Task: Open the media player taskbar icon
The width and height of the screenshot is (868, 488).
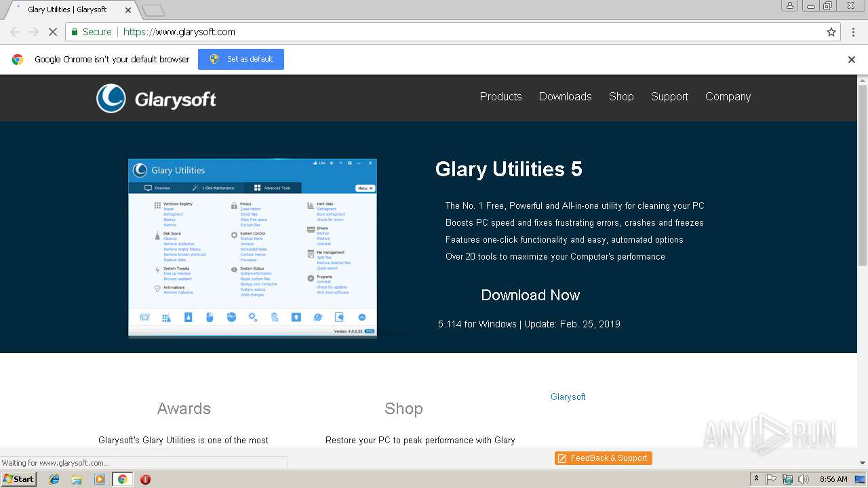Action: [x=100, y=479]
